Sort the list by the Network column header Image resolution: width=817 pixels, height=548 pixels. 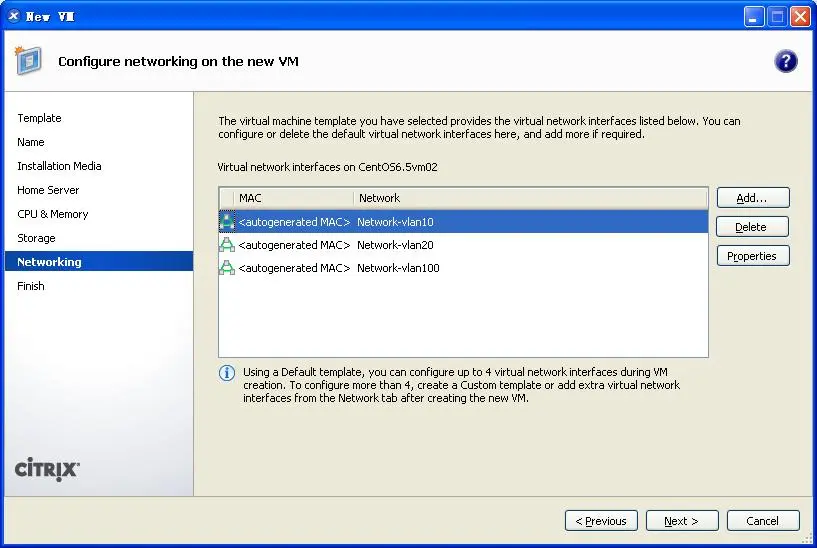tap(379, 198)
